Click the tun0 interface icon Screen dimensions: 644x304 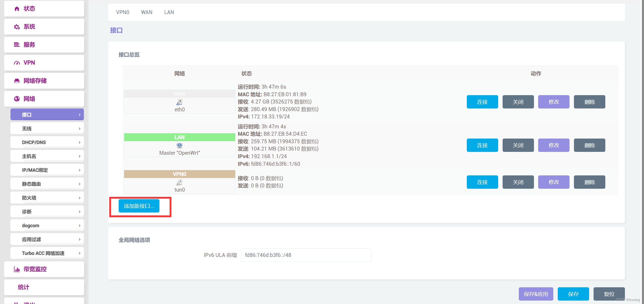[x=179, y=182]
